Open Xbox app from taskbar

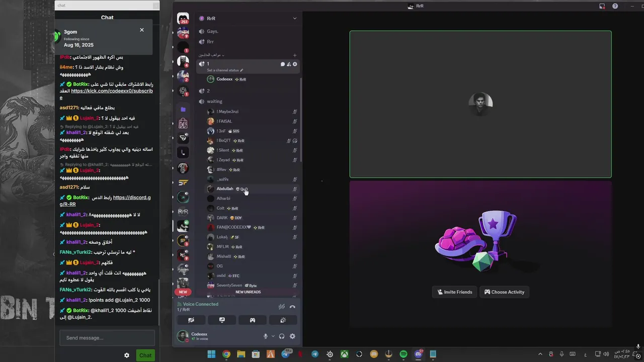(344, 354)
